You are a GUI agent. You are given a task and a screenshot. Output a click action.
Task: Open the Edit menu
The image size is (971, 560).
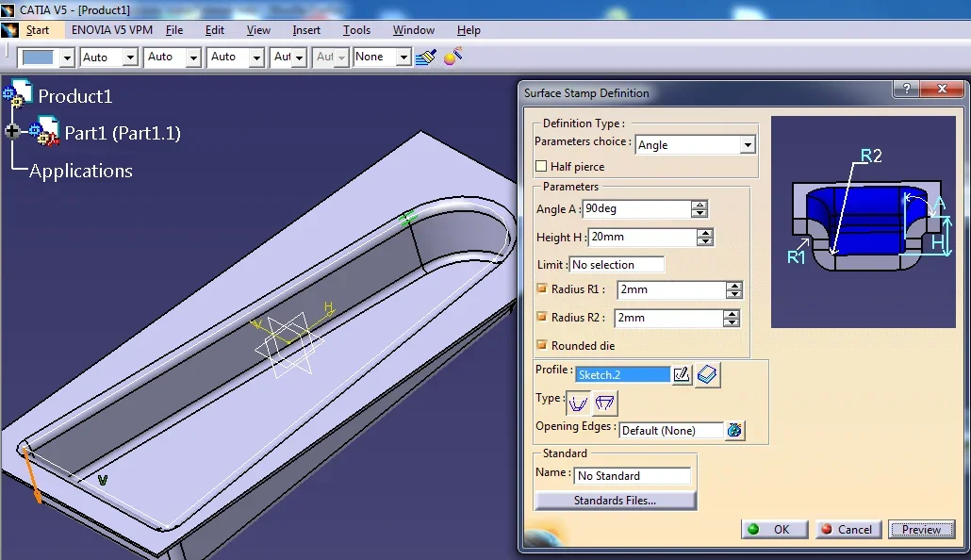click(x=215, y=30)
